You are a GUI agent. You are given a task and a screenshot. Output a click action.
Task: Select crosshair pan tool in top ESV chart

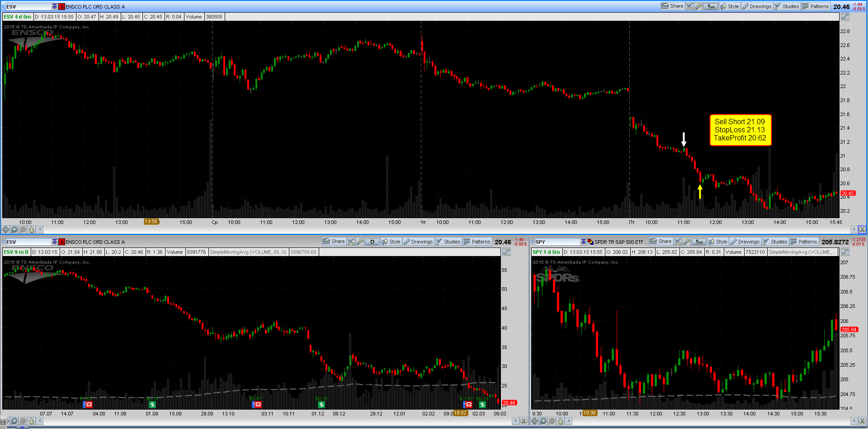[x=6, y=230]
